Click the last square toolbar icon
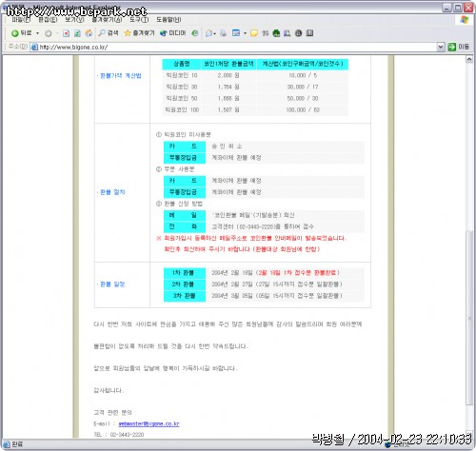This screenshot has width=476, height=451. click(x=310, y=33)
